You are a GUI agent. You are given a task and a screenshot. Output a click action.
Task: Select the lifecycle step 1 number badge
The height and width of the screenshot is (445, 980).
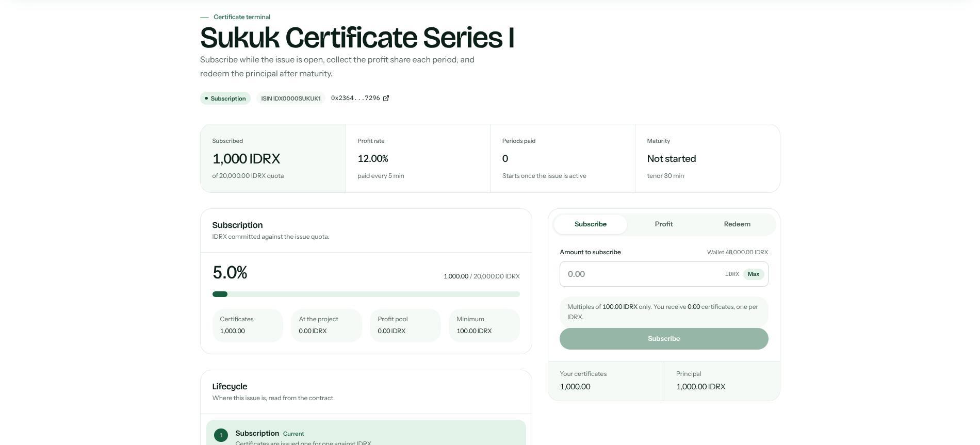221,435
